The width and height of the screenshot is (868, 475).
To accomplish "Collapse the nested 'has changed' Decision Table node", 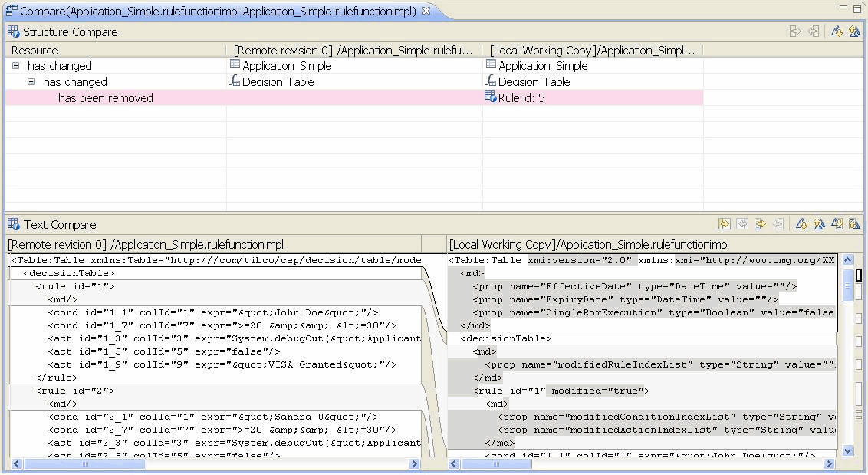I will pyautogui.click(x=31, y=82).
